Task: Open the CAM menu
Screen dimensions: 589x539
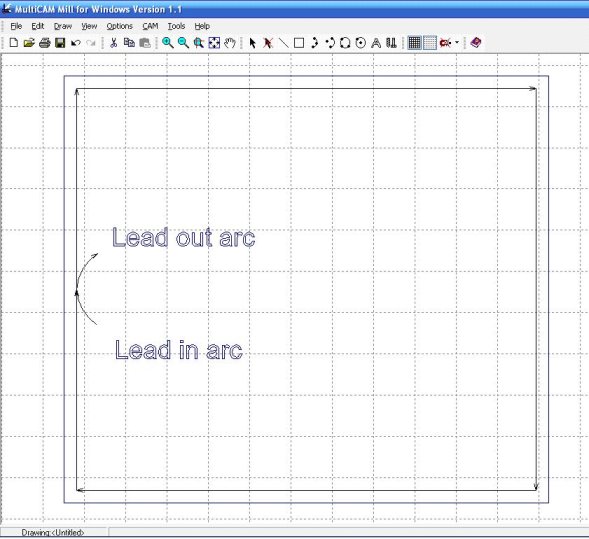Action: (150, 26)
